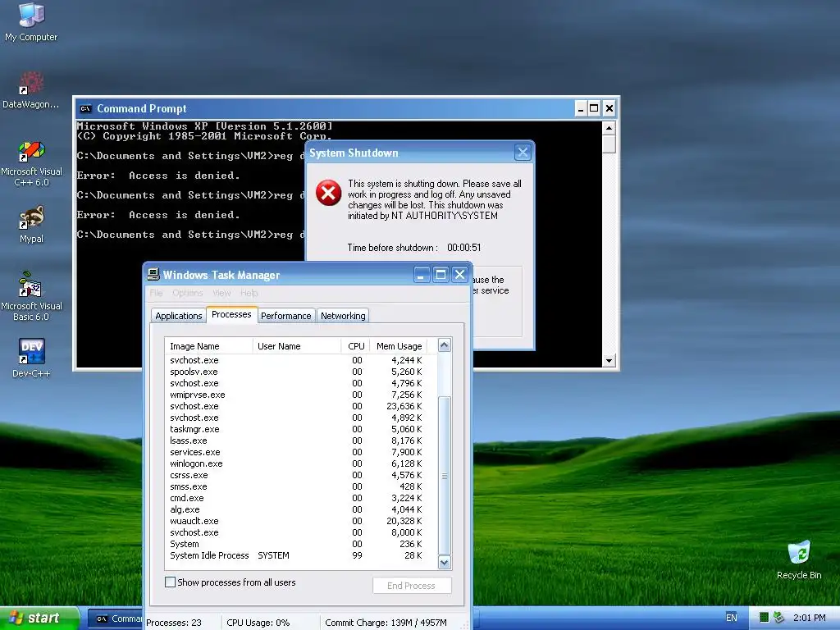This screenshot has width=840, height=630.
Task: Click the Command Prompt title bar icon
Action: [85, 109]
